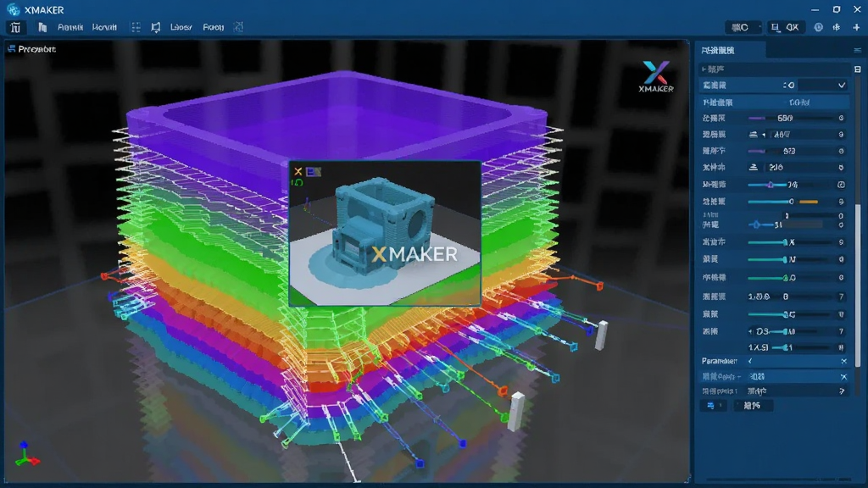The image size is (868, 488).
Task: Click the C button left of the OX button
Action: click(743, 27)
